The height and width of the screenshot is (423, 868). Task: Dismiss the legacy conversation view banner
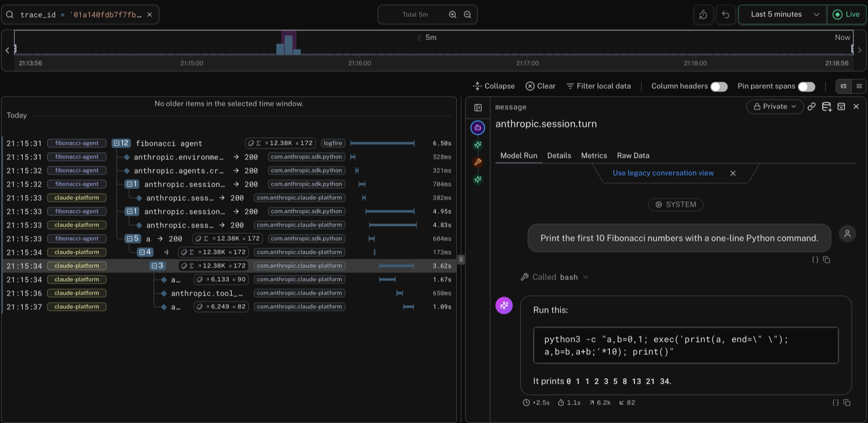click(733, 173)
